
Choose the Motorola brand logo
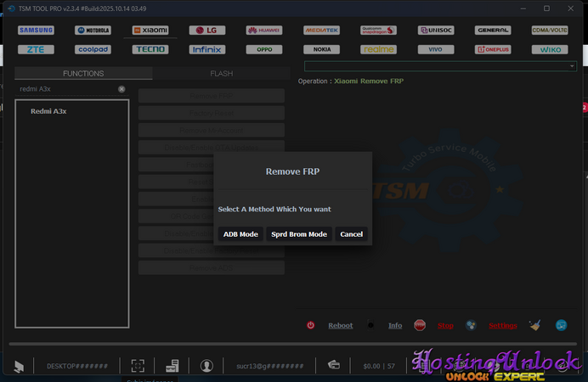tap(92, 30)
